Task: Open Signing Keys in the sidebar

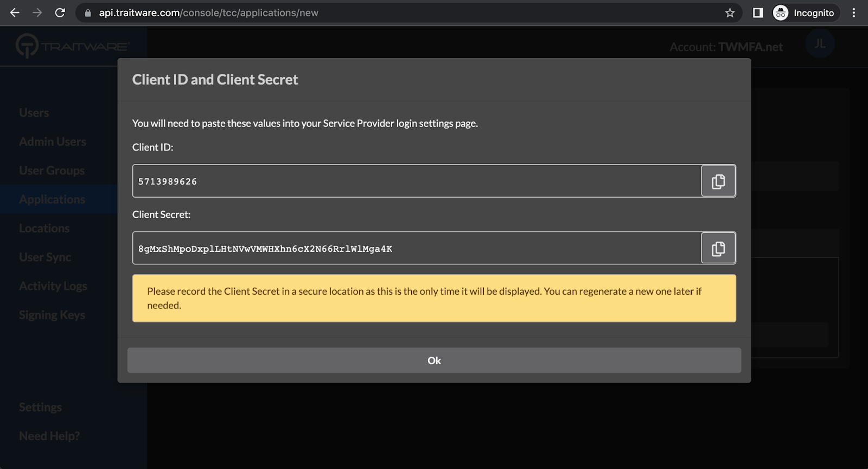Action: coord(52,315)
